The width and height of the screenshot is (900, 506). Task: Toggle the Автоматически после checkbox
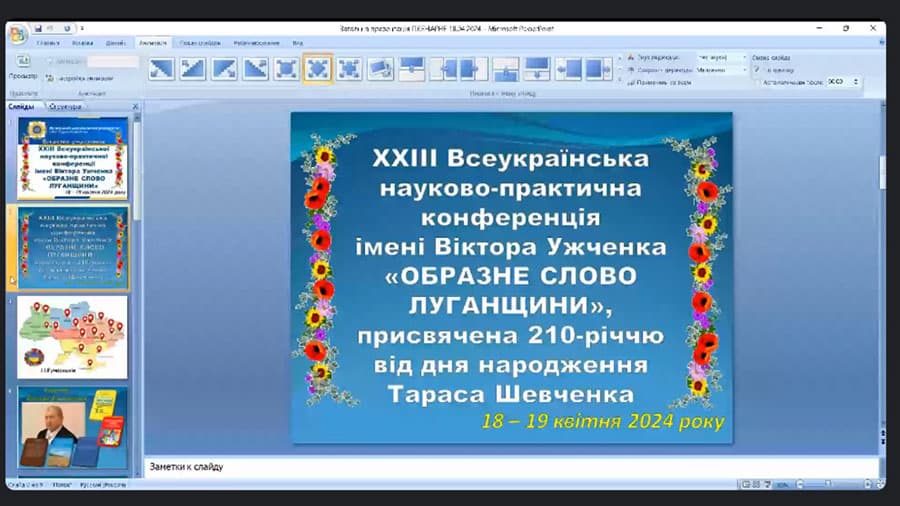pyautogui.click(x=757, y=83)
